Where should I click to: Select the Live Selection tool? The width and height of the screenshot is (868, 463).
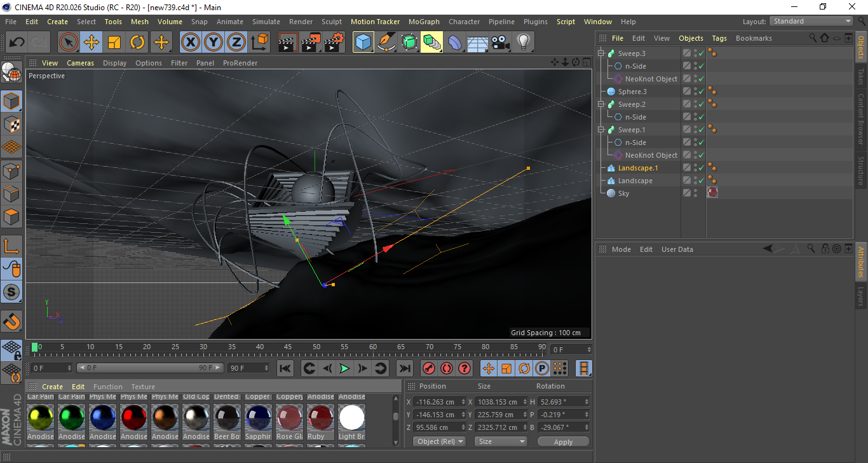pos(69,43)
